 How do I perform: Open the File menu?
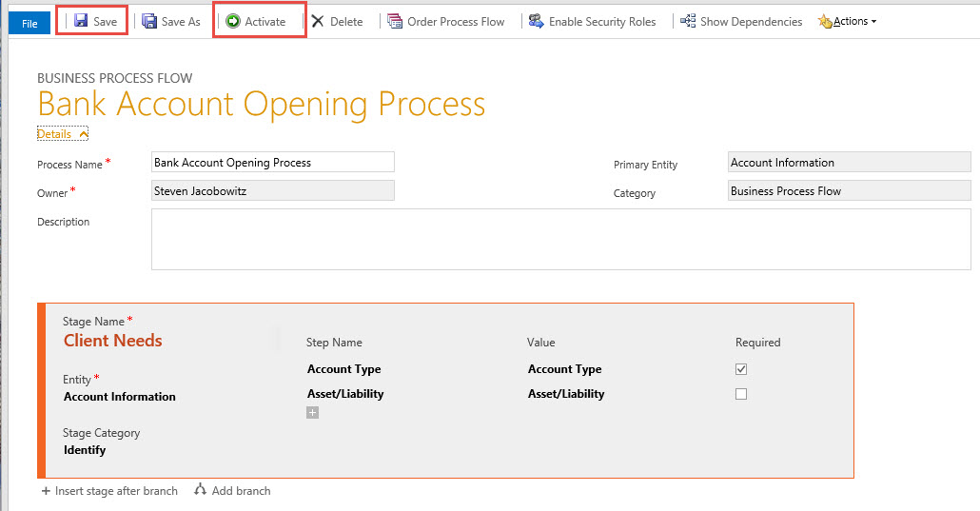pyautogui.click(x=29, y=23)
